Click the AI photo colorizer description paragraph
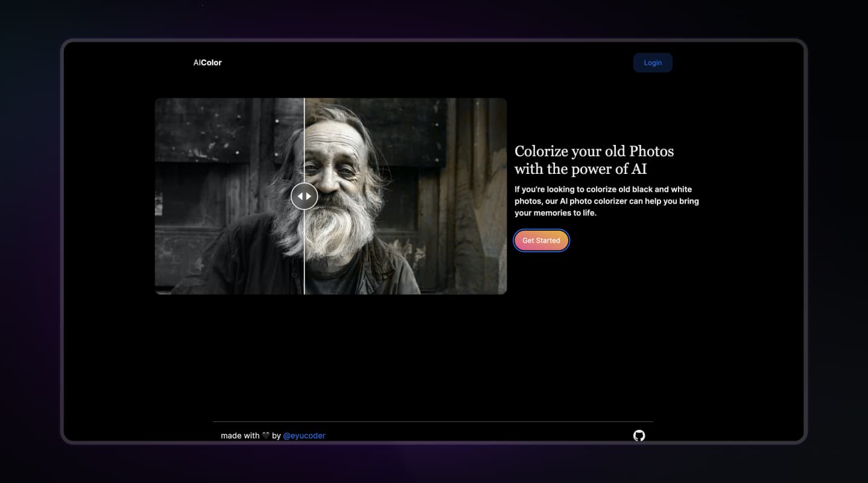 point(606,201)
